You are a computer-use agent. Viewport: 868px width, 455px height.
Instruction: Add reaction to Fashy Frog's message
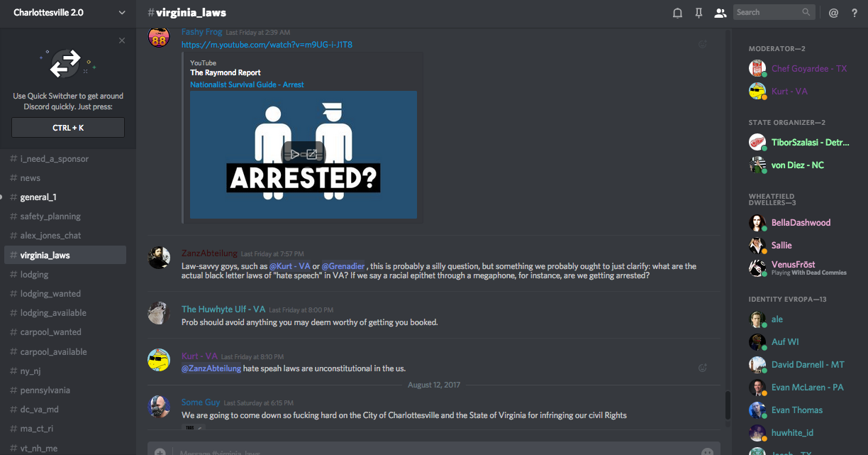click(702, 44)
